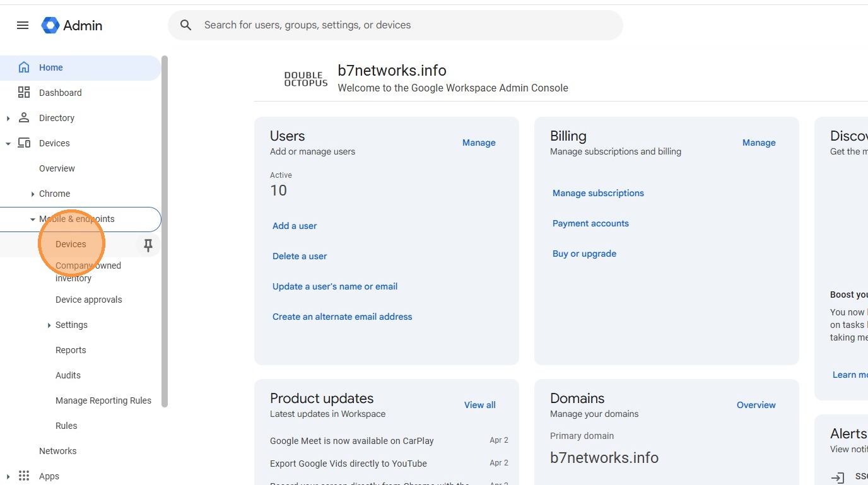The height and width of the screenshot is (485, 868).
Task: Click the Apps grid icon
Action: pos(24,476)
